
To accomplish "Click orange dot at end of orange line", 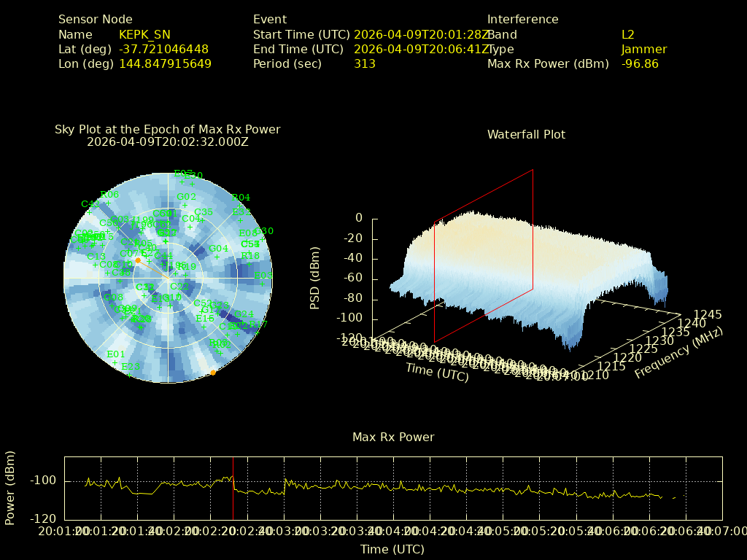I will tap(138, 260).
